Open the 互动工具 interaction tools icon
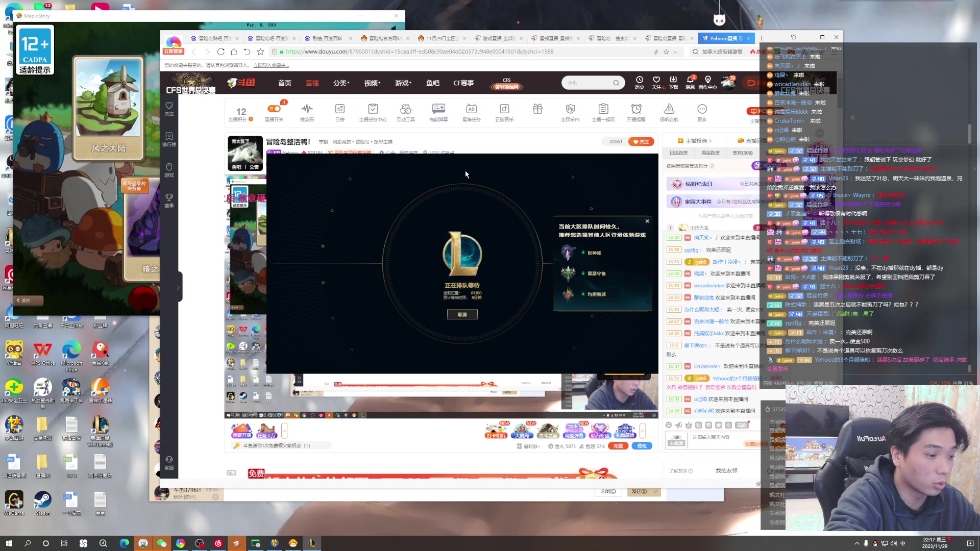980x551 pixels. coord(406,112)
